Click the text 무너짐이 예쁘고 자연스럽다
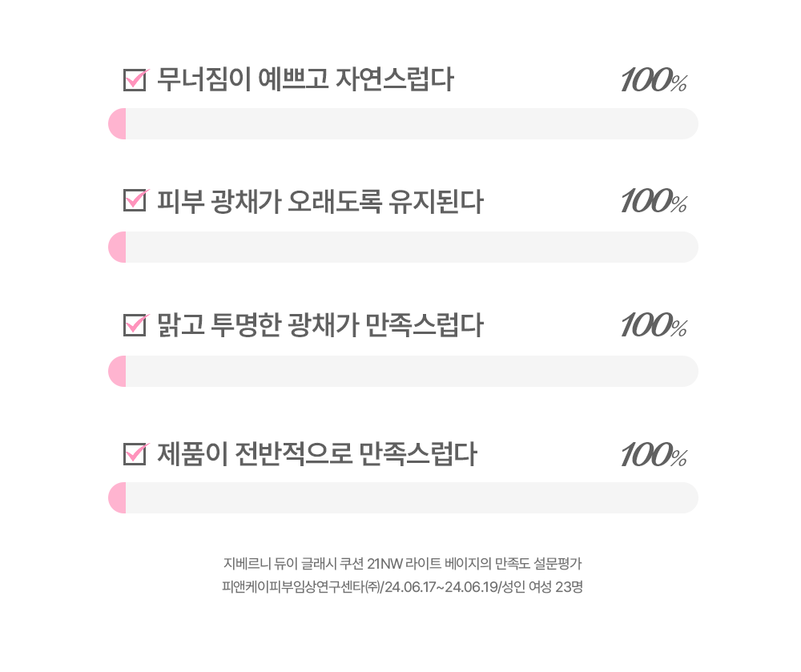 [305, 79]
